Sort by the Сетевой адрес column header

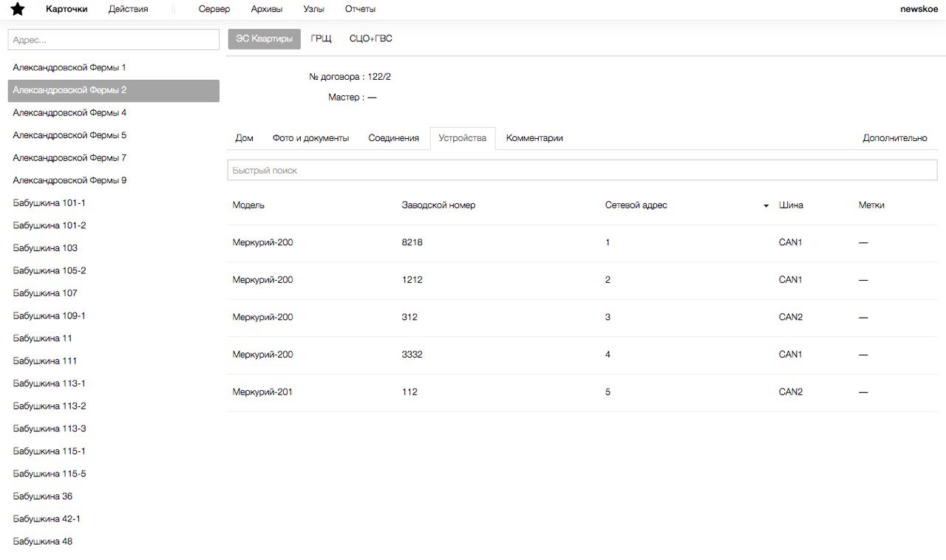636,205
